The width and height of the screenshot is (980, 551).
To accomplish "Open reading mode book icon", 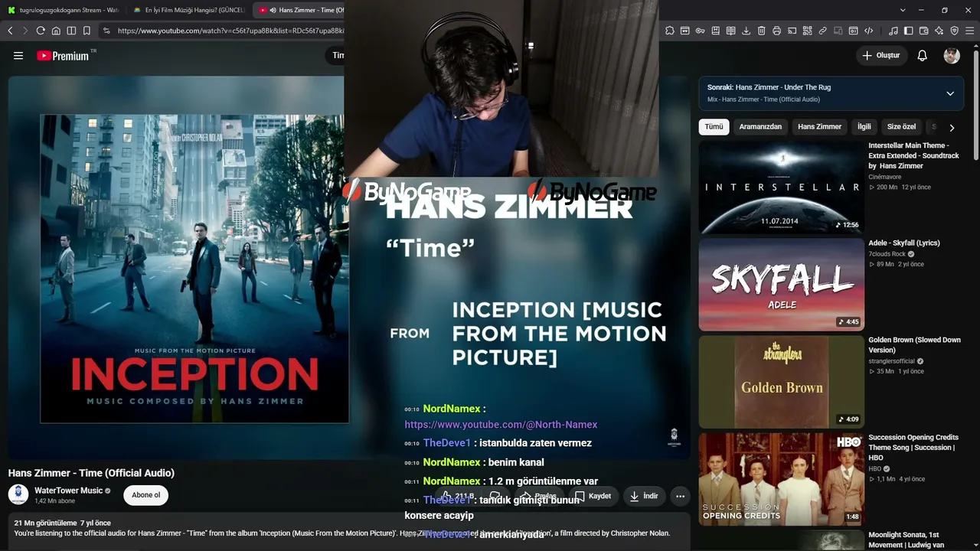I will point(731,31).
